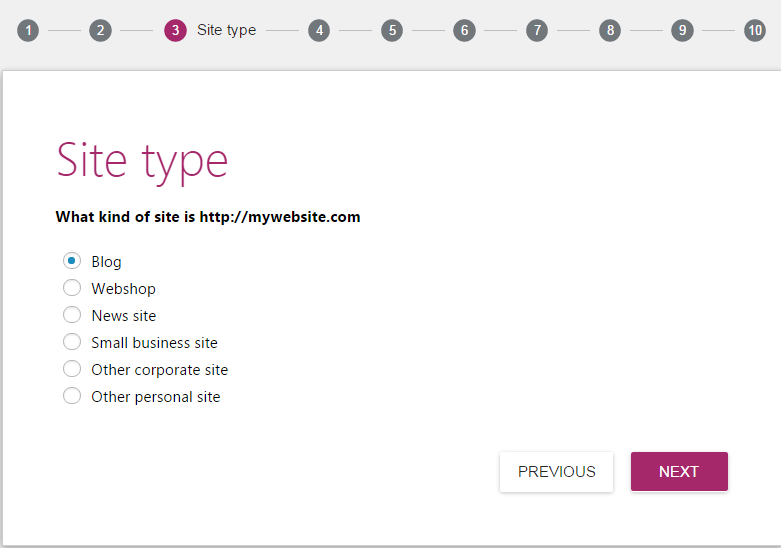Go to step 1 in wizard
This screenshot has height=548, width=781.
click(x=28, y=30)
